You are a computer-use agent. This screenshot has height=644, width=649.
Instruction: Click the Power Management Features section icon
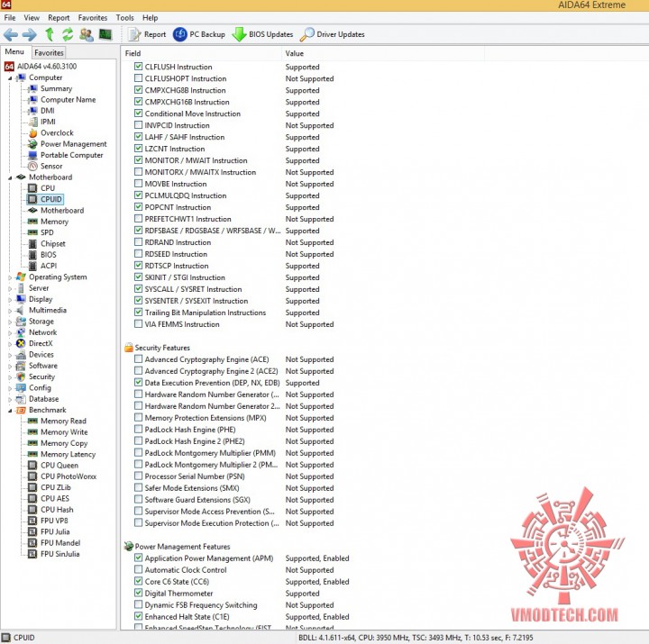click(129, 547)
